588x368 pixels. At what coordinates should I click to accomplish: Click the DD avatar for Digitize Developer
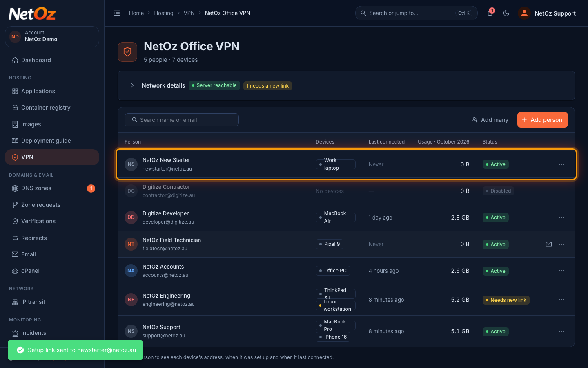131,218
